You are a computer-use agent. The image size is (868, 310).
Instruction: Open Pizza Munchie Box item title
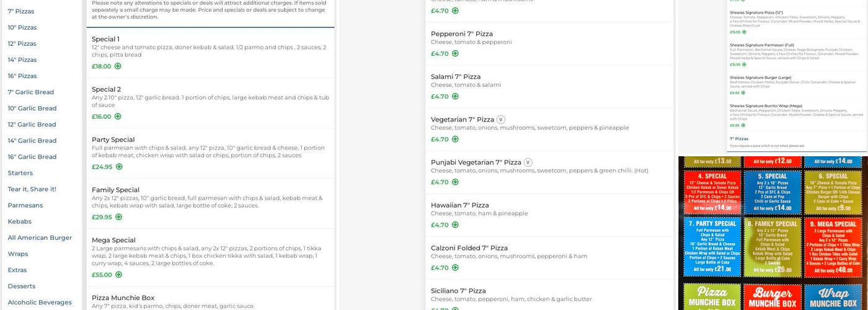coord(123,298)
